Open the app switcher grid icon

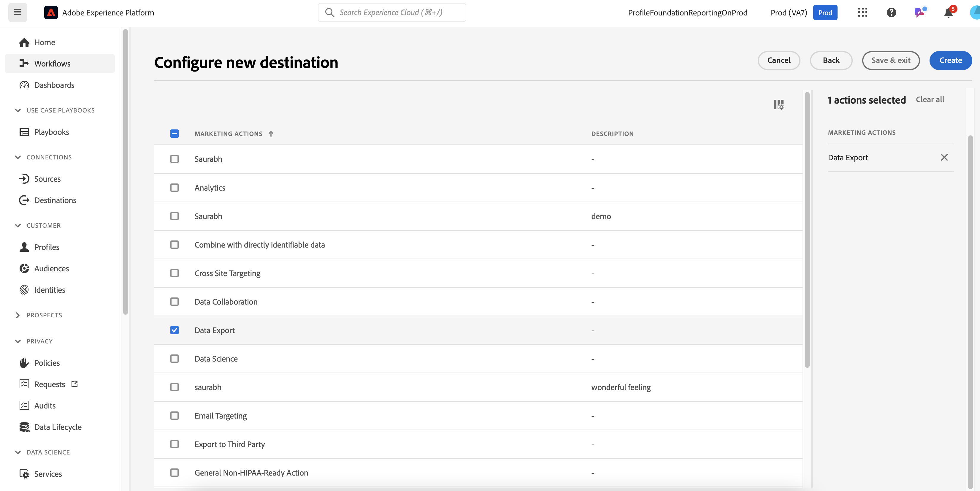pyautogui.click(x=862, y=12)
